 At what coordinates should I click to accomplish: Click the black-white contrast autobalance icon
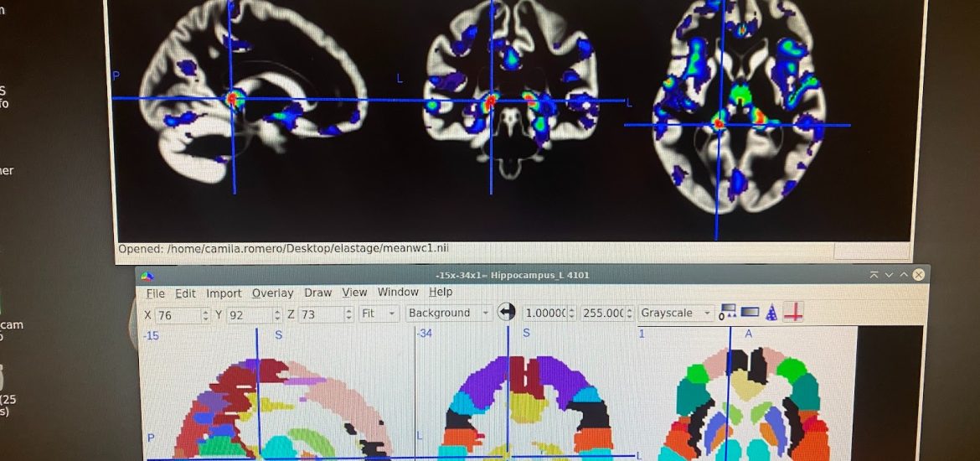pyautogui.click(x=507, y=313)
